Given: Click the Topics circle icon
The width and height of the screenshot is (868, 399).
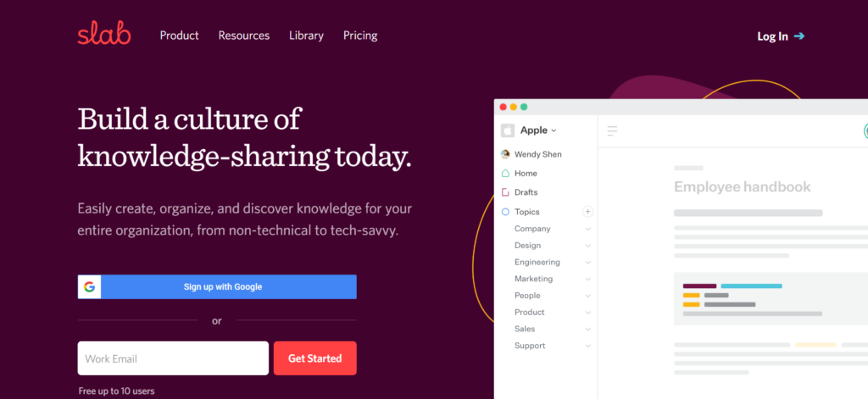Looking at the screenshot, I should click(x=505, y=212).
